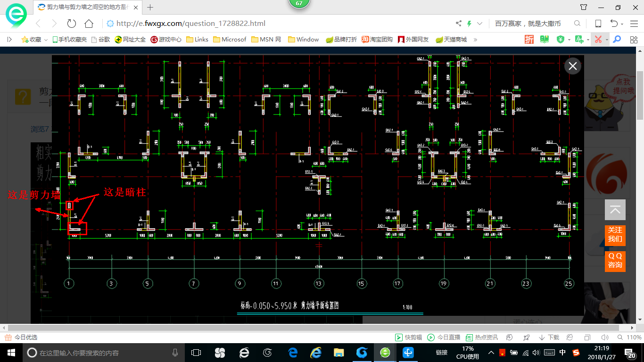The width and height of the screenshot is (644, 362).
Task: Expand bookmarks sidebar toggle icon
Action: 9,40
